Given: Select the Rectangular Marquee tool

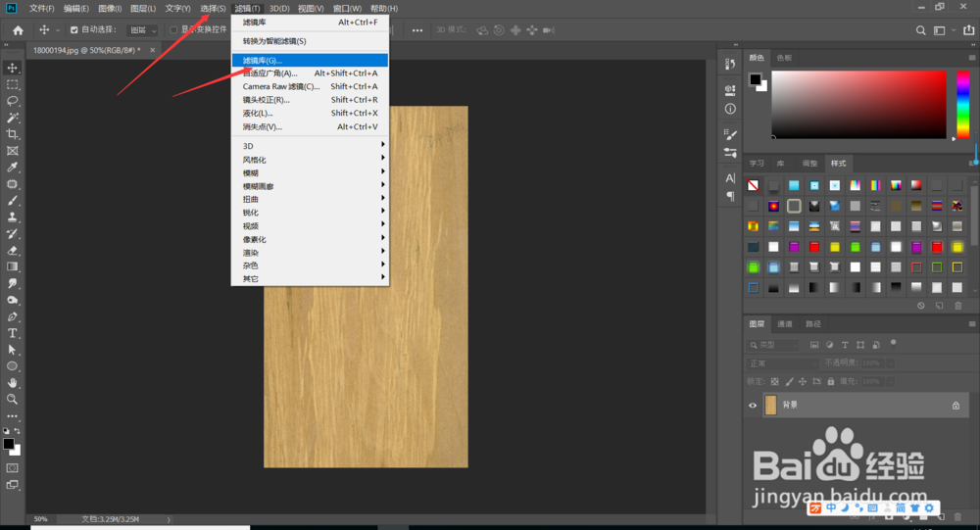Looking at the screenshot, I should pyautogui.click(x=12, y=84).
